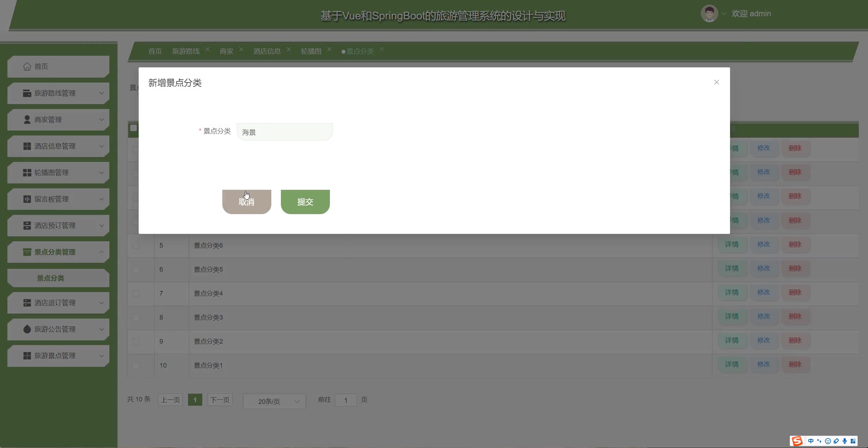Click the 旅游公告管理 droplet icon

(27, 329)
